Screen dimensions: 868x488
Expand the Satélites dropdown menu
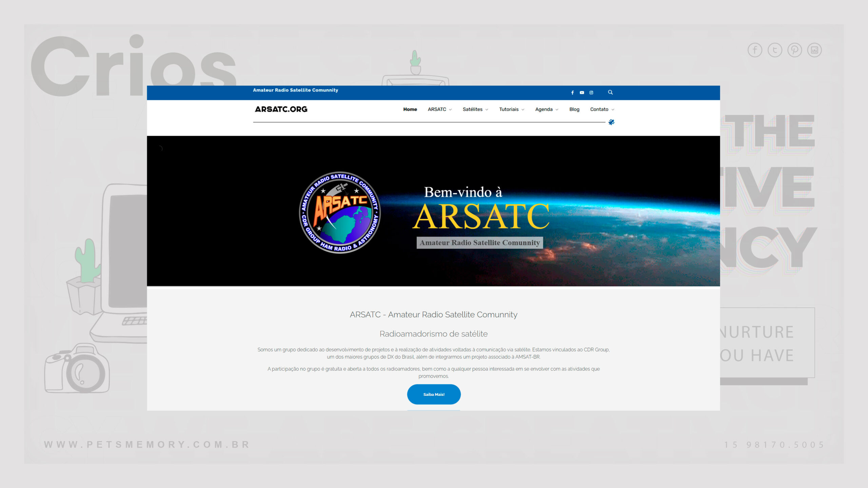click(475, 109)
